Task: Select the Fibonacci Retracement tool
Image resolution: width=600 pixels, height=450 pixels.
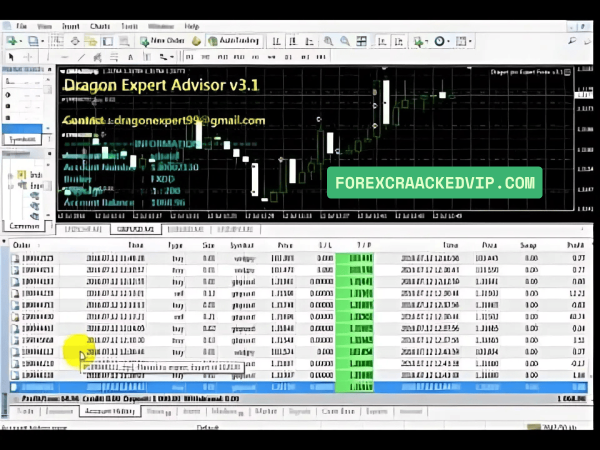Action: pos(114,57)
